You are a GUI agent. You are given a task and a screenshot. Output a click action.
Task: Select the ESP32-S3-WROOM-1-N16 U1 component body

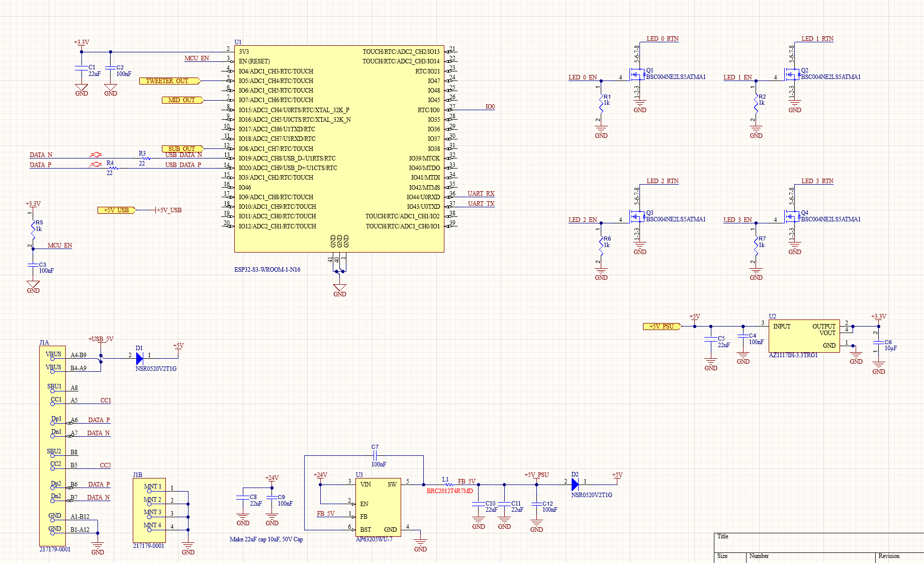pos(339,149)
